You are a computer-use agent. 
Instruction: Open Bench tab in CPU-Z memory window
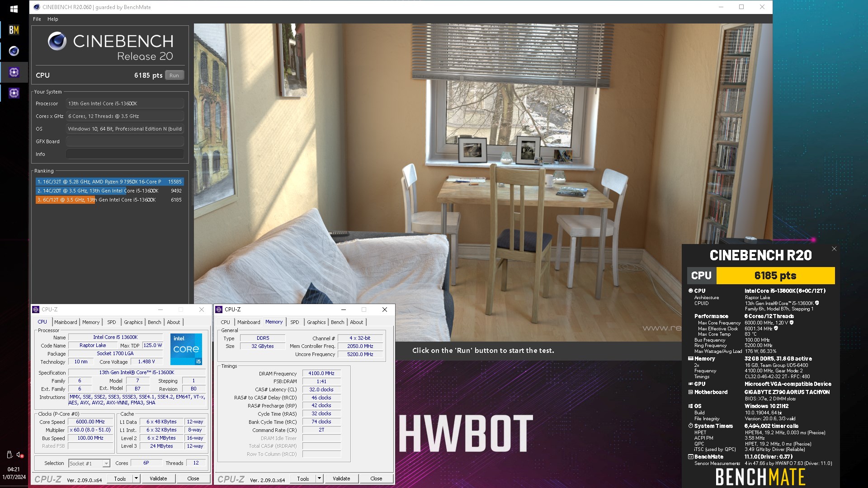click(x=338, y=322)
